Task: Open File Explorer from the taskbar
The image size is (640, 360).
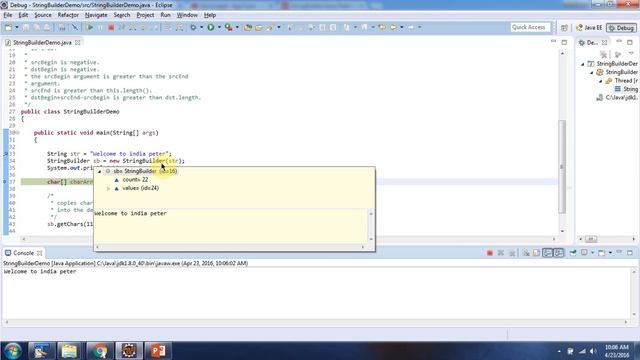Action: tap(70, 351)
